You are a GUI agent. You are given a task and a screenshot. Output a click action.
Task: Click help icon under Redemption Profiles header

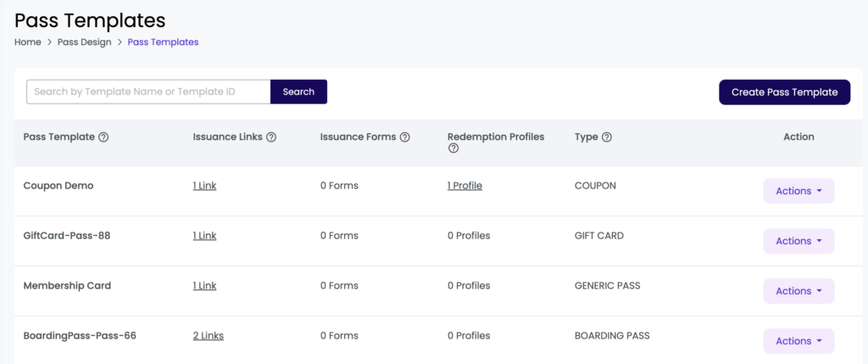click(453, 148)
